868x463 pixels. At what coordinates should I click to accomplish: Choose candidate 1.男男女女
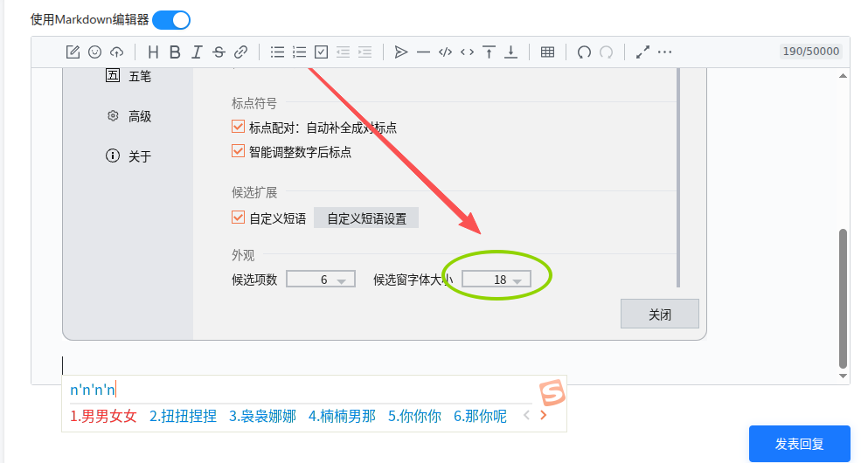(x=103, y=416)
